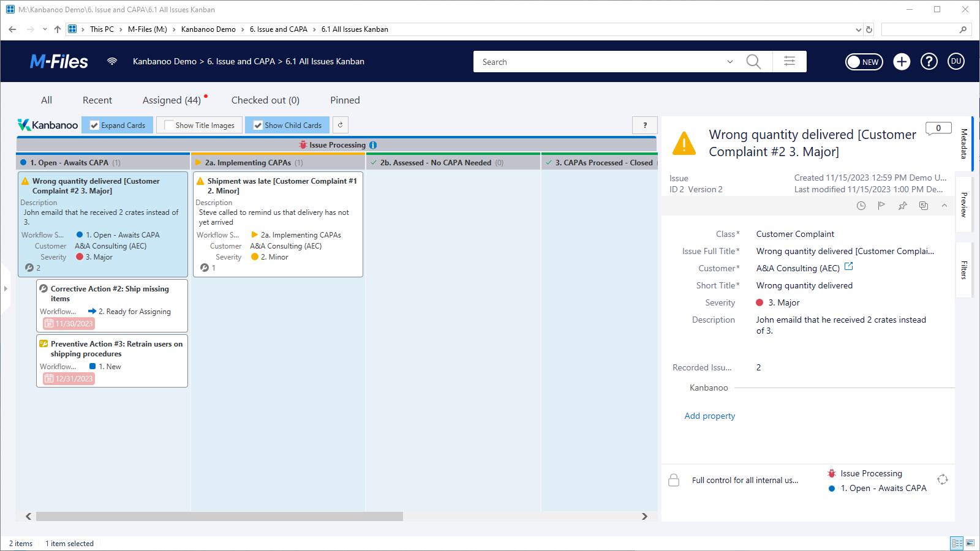Click the magnifier search icon
980x551 pixels.
click(753, 62)
